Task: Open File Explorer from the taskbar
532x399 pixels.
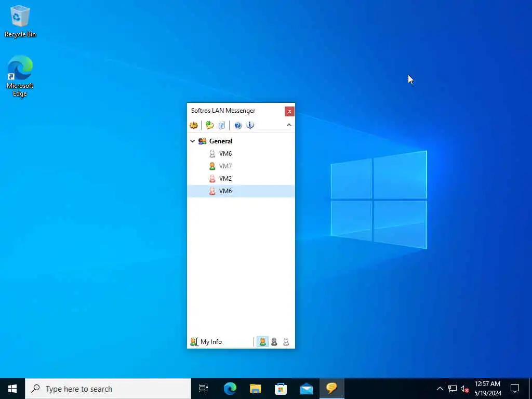Action: pos(256,389)
